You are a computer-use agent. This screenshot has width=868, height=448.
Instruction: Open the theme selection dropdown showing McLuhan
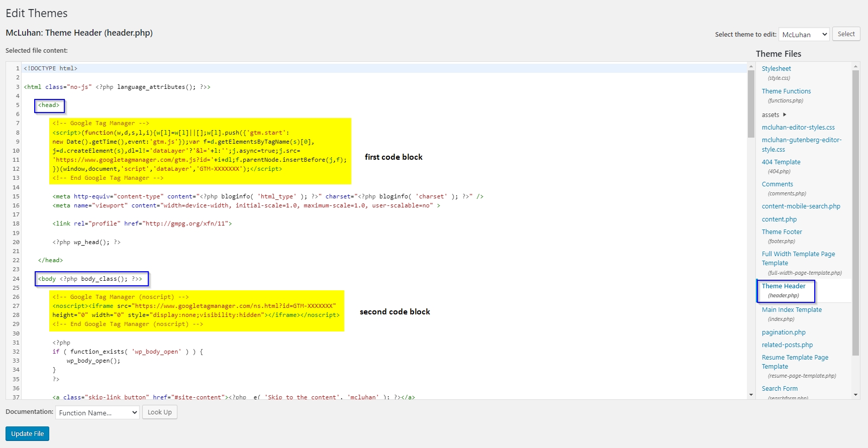[804, 35]
